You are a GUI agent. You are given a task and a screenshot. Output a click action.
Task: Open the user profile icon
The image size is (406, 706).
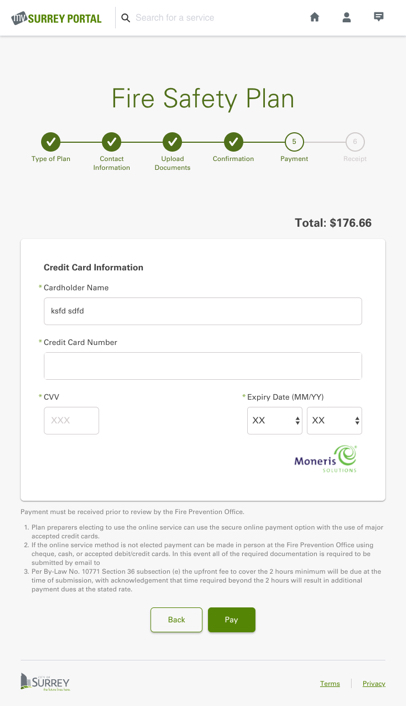point(347,17)
